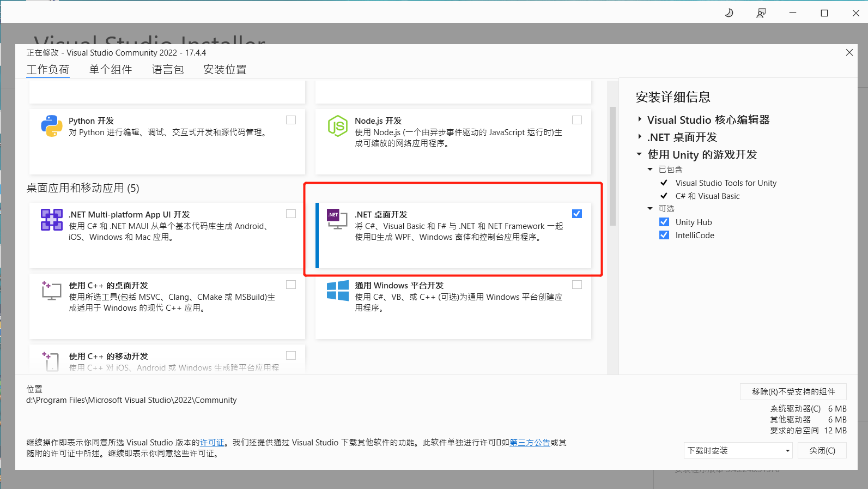
Task: Click the dark theme moon icon
Action: click(x=729, y=13)
